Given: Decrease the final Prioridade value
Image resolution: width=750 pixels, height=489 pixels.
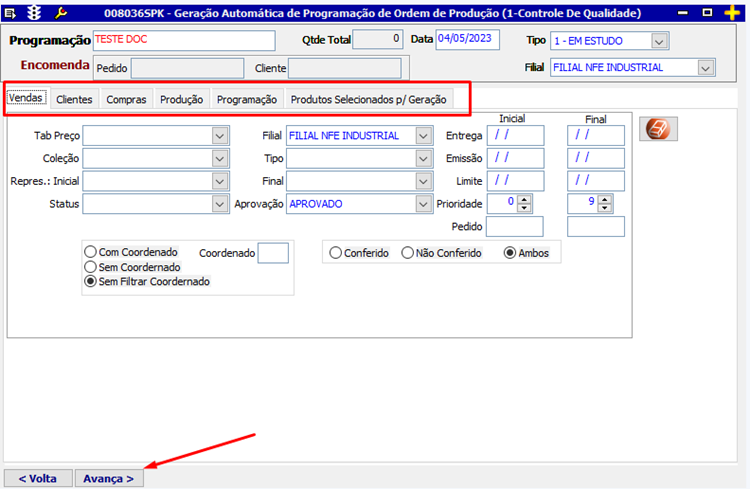Looking at the screenshot, I should (605, 208).
